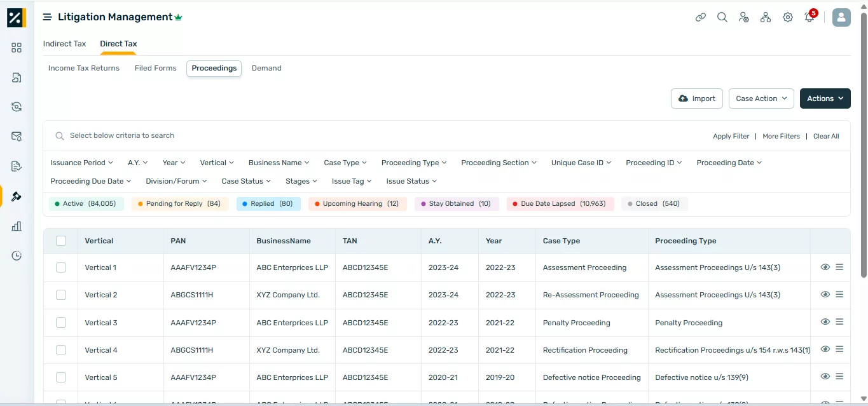Click the link chain icon in header
This screenshot has height=406, width=868.
pyautogui.click(x=700, y=18)
